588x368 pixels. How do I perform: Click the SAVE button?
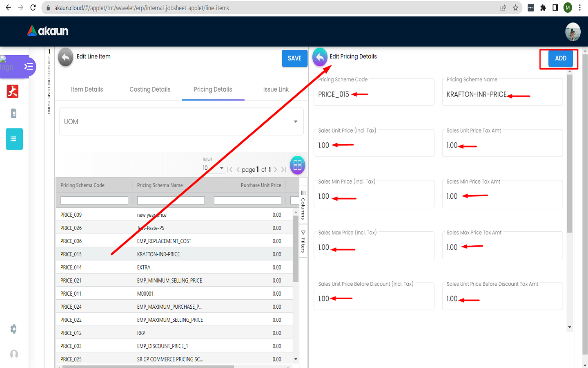point(294,58)
